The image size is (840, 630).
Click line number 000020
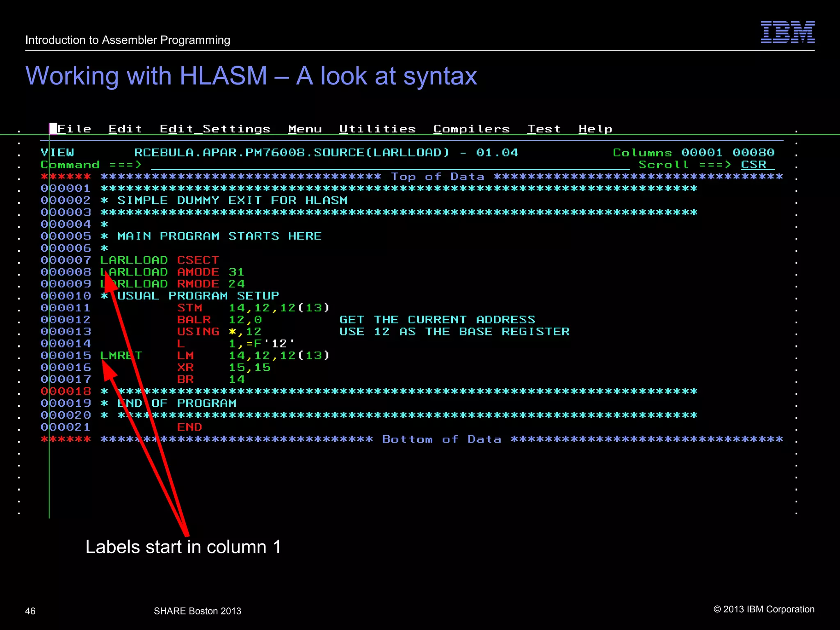pyautogui.click(x=66, y=415)
